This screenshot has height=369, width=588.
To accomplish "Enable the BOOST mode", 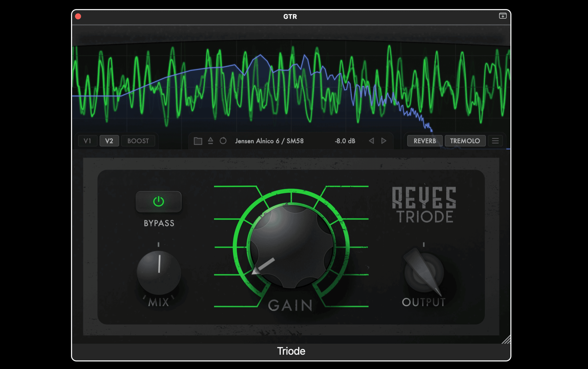I will (138, 141).
